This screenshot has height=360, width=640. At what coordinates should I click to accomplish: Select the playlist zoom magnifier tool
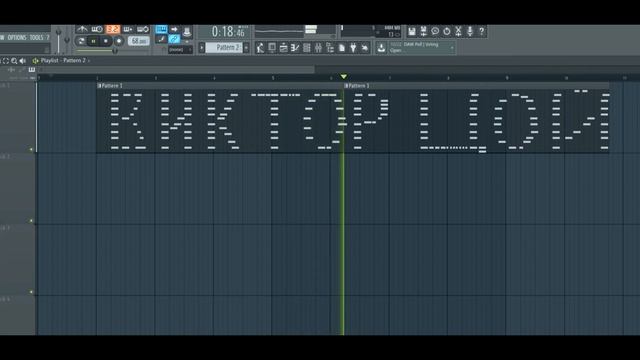coord(14,61)
